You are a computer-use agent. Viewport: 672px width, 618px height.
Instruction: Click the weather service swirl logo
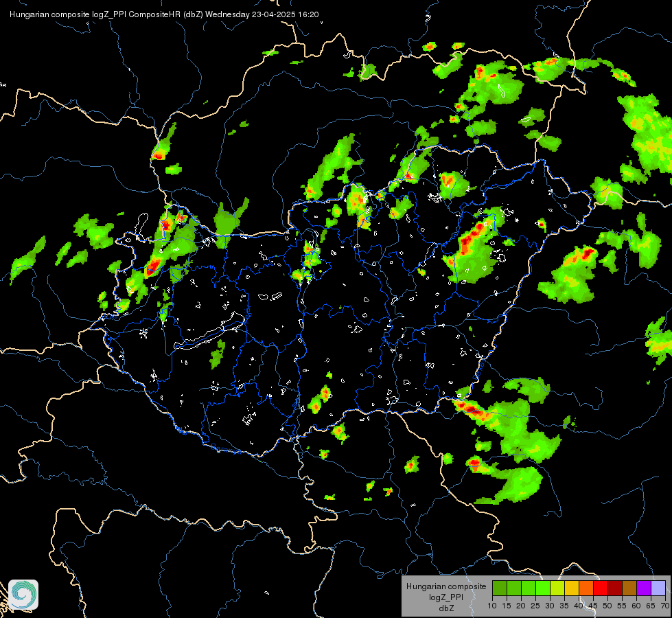(x=23, y=595)
